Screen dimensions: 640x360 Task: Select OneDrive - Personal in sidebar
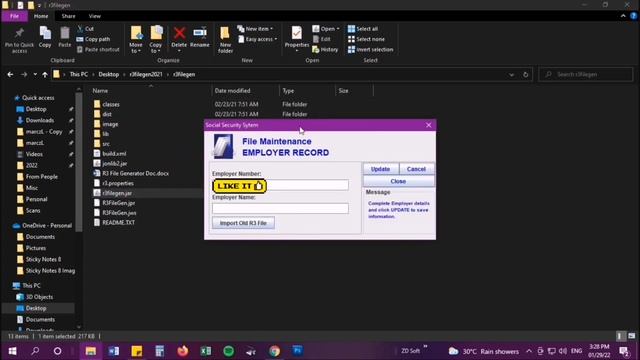click(47, 226)
